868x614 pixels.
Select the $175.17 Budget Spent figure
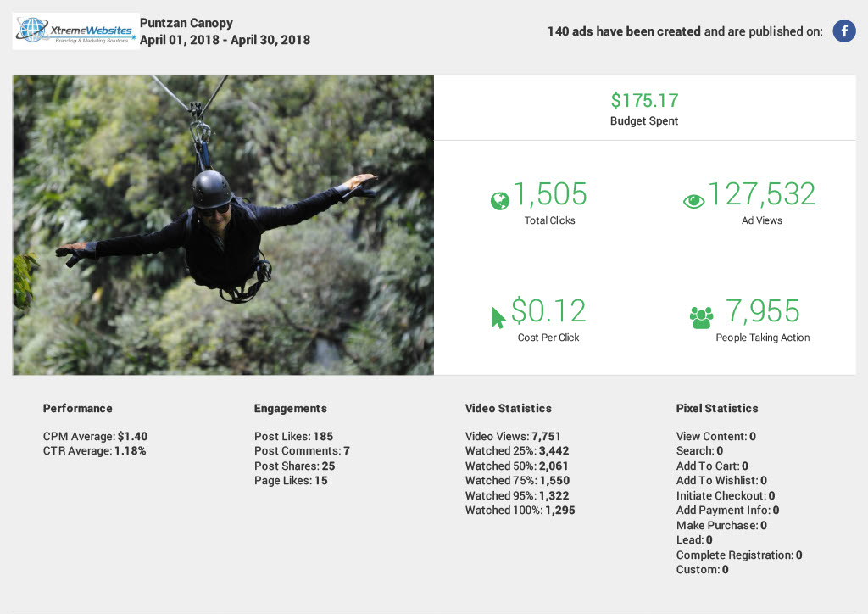[x=644, y=101]
